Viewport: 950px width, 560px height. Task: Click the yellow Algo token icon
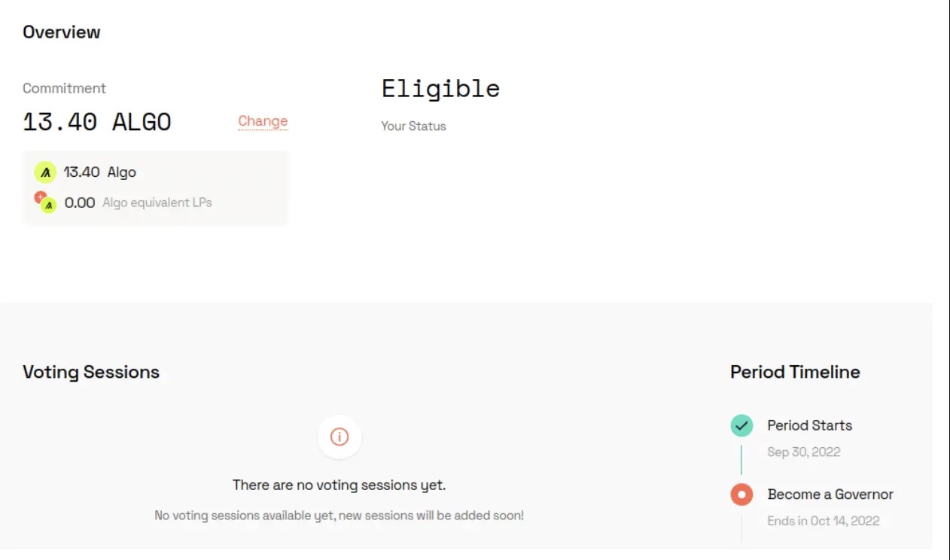pos(45,172)
